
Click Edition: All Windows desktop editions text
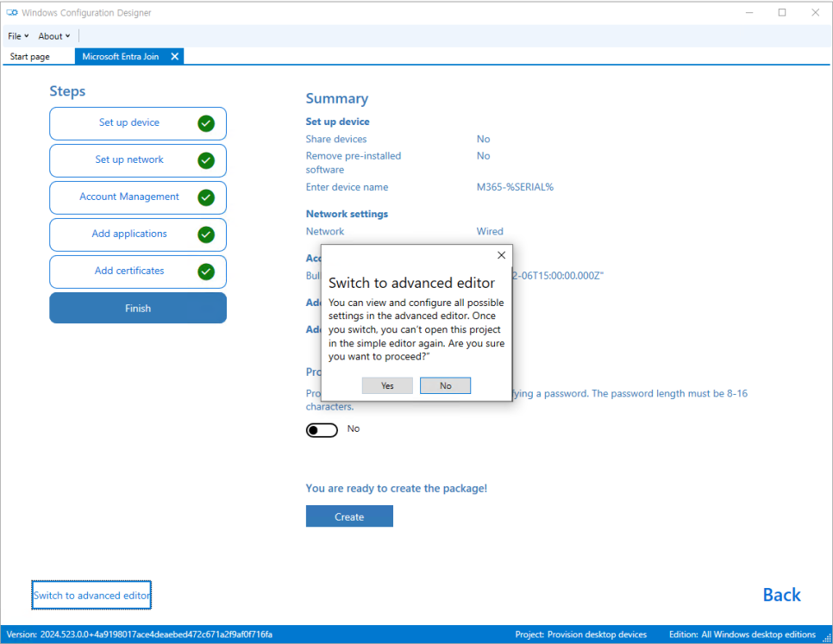click(742, 635)
